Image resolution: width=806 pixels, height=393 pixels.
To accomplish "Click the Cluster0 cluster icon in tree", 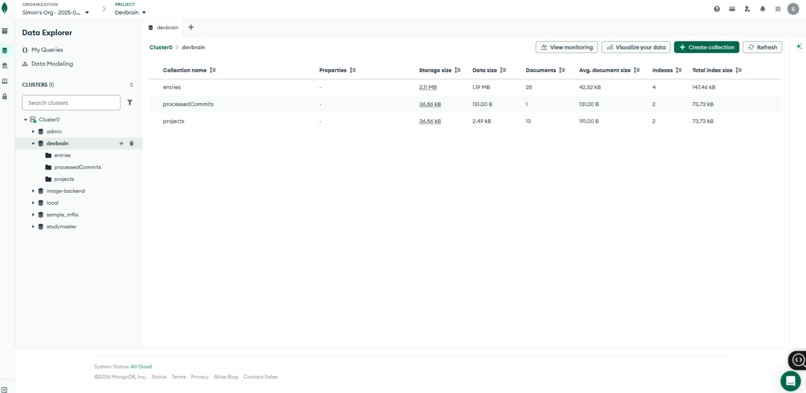I will 33,119.
